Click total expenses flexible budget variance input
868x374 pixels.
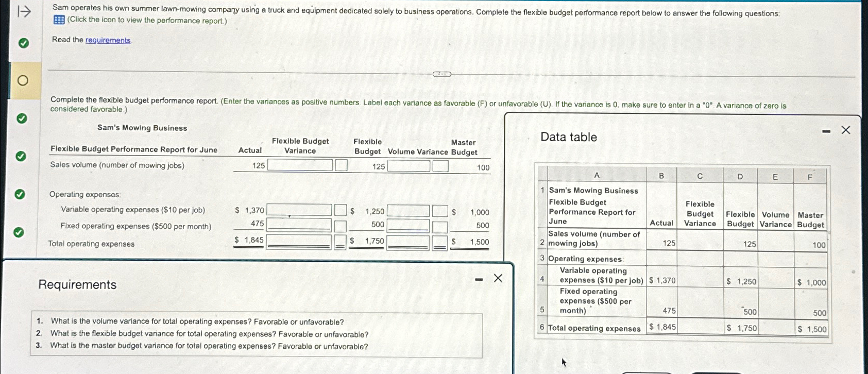[x=299, y=241]
